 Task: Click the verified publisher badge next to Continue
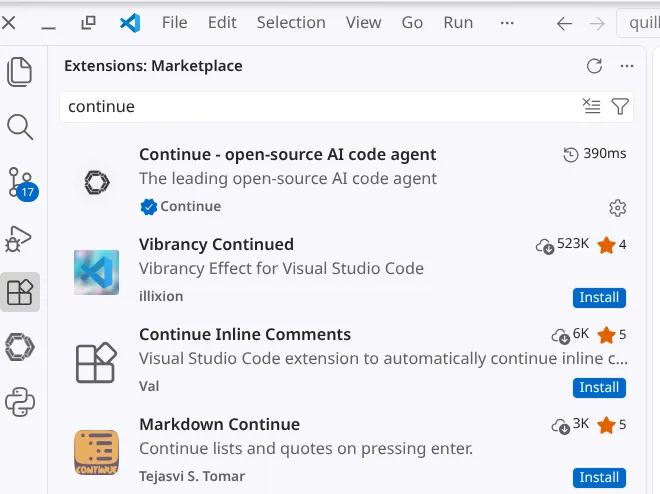point(148,207)
